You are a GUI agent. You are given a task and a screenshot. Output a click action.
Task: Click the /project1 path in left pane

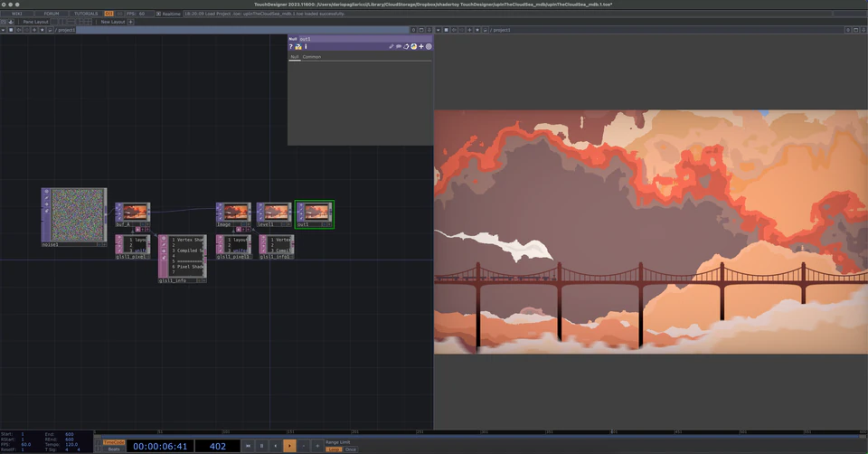point(66,30)
